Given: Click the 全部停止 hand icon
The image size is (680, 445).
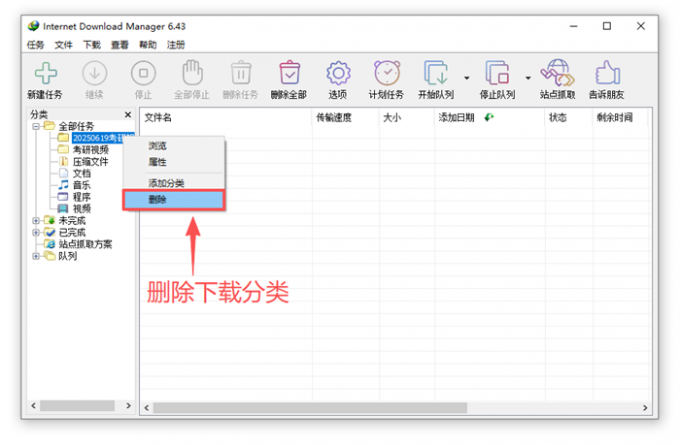Looking at the screenshot, I should coord(192,72).
